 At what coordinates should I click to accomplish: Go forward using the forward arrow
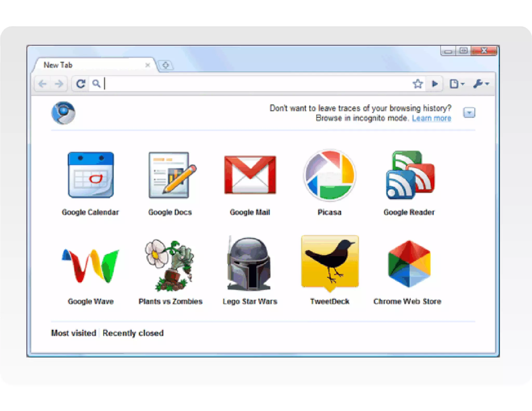(59, 84)
